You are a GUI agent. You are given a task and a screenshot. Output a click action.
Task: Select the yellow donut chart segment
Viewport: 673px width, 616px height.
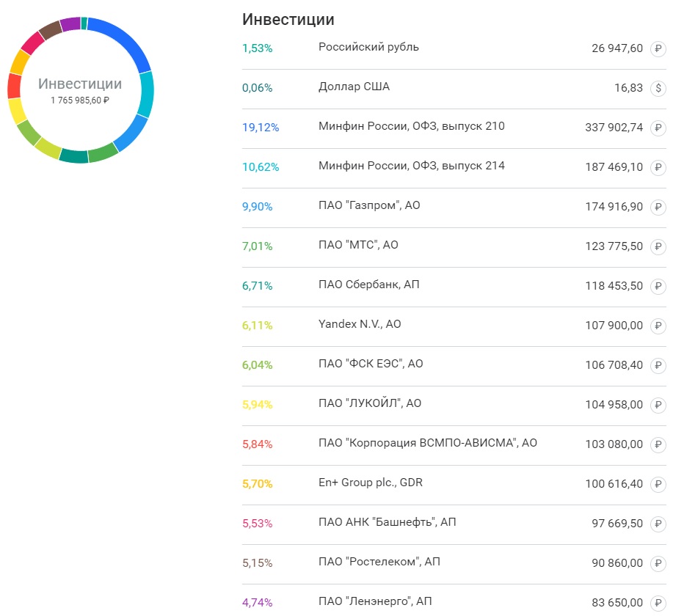click(17, 111)
